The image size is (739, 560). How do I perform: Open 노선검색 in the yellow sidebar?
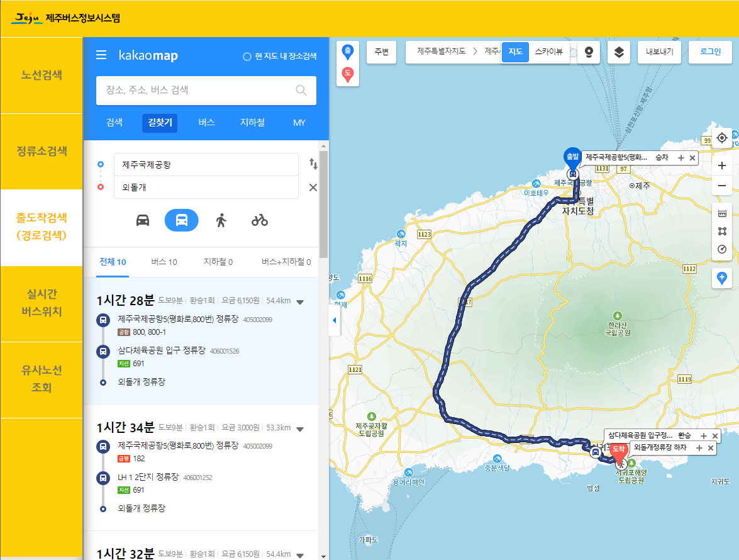(42, 76)
